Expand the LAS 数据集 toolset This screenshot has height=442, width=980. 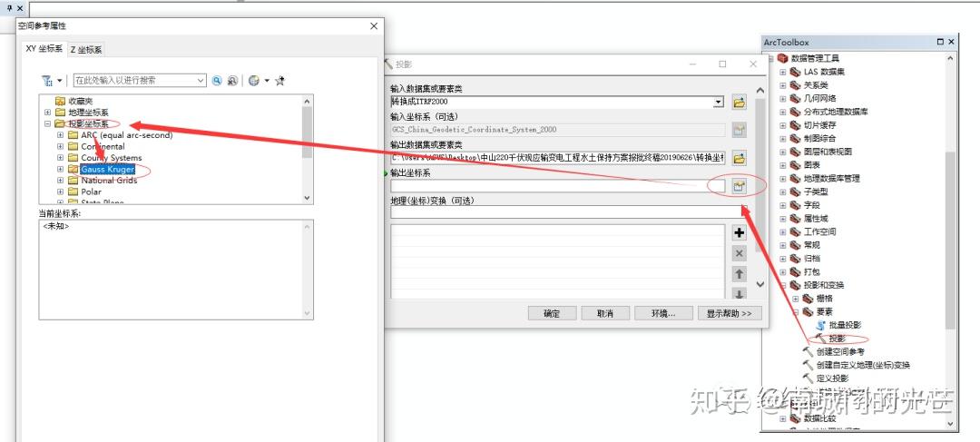tap(782, 72)
